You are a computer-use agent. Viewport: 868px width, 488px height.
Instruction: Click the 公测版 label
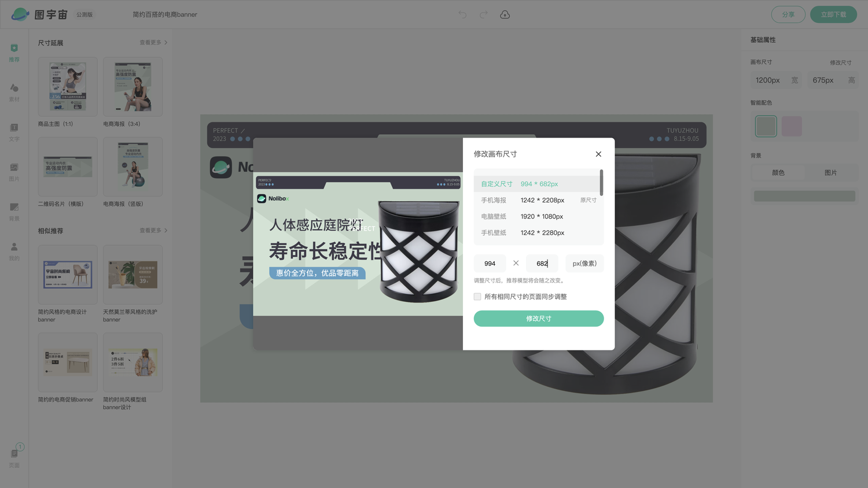(84, 14)
